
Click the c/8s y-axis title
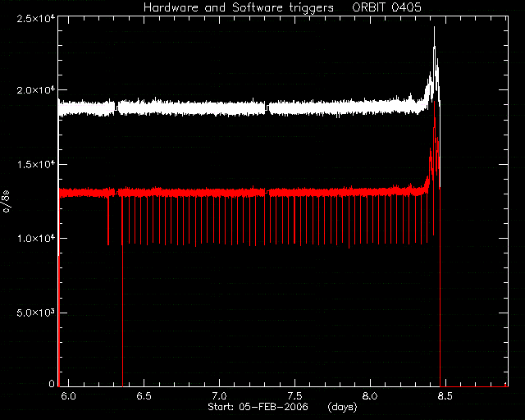click(x=6, y=202)
